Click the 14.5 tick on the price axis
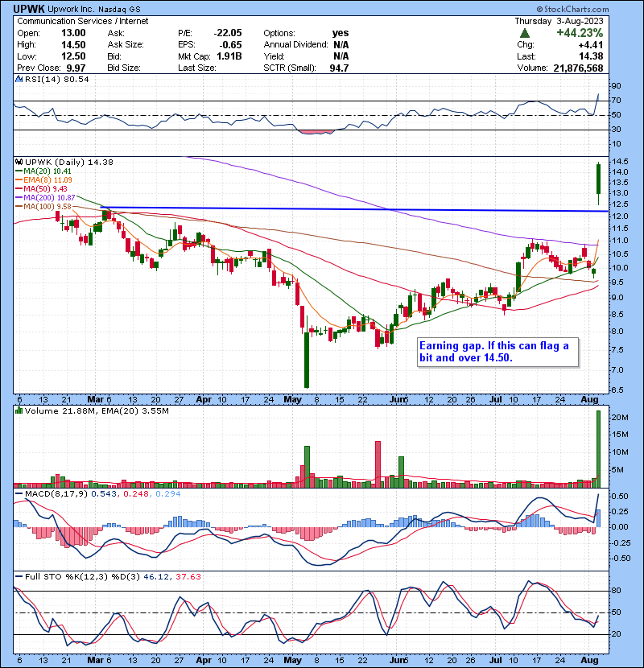 [619, 162]
